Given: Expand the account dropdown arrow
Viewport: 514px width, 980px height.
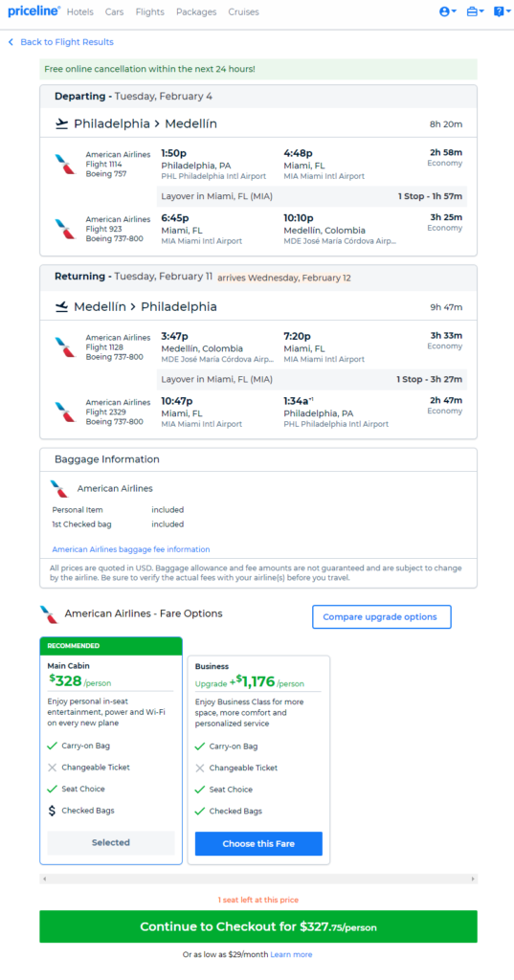Looking at the screenshot, I should coord(454,11).
